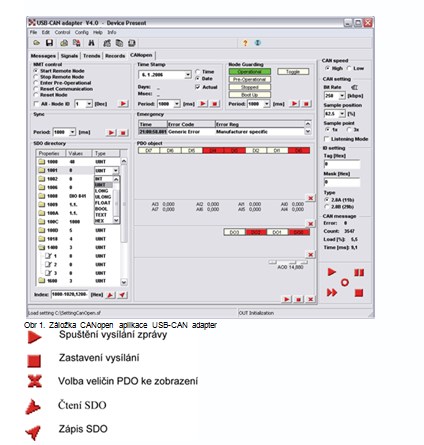The width and height of the screenshot is (424, 445).
Task: Click the binoculars Find toolbar icon
Action: click(91, 43)
